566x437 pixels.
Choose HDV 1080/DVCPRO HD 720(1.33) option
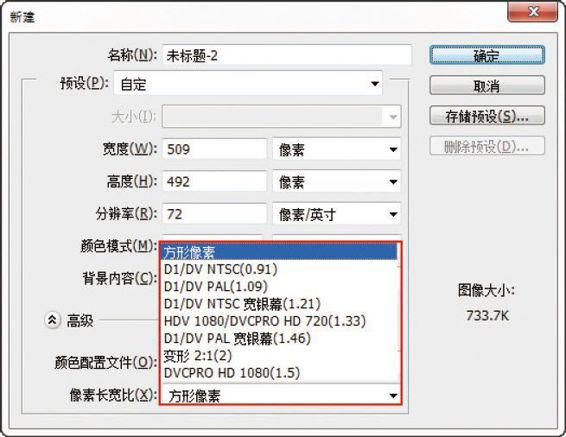279,321
